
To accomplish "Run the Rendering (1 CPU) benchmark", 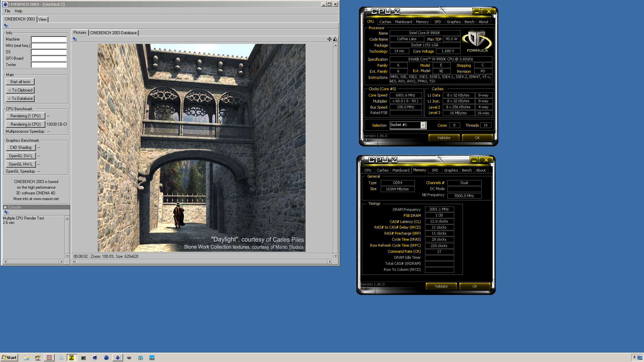I will coord(25,116).
